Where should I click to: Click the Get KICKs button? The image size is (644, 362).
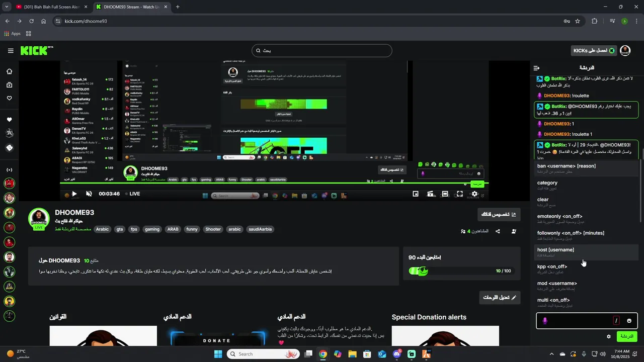[x=594, y=51]
